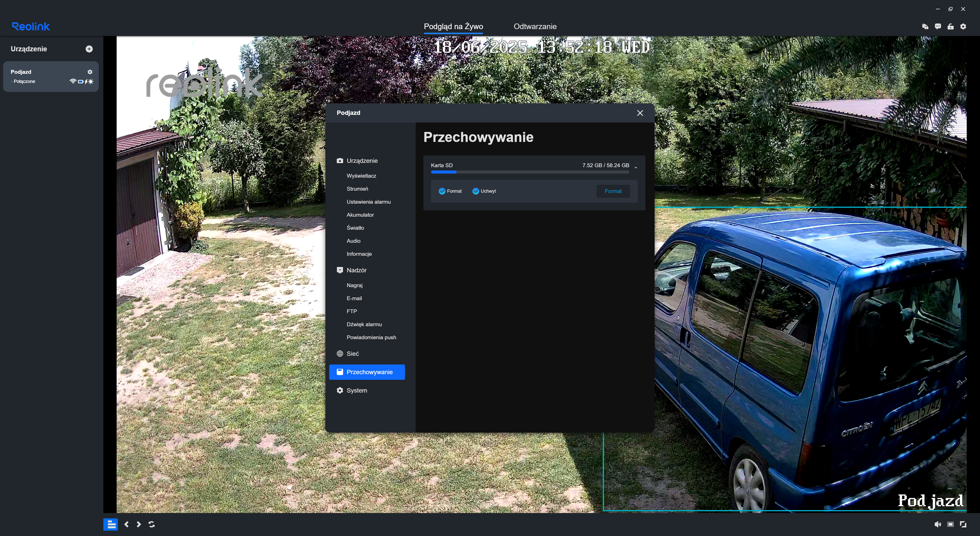This screenshot has height=536, width=980.
Task: Go to next camera page arrow
Action: click(x=139, y=524)
